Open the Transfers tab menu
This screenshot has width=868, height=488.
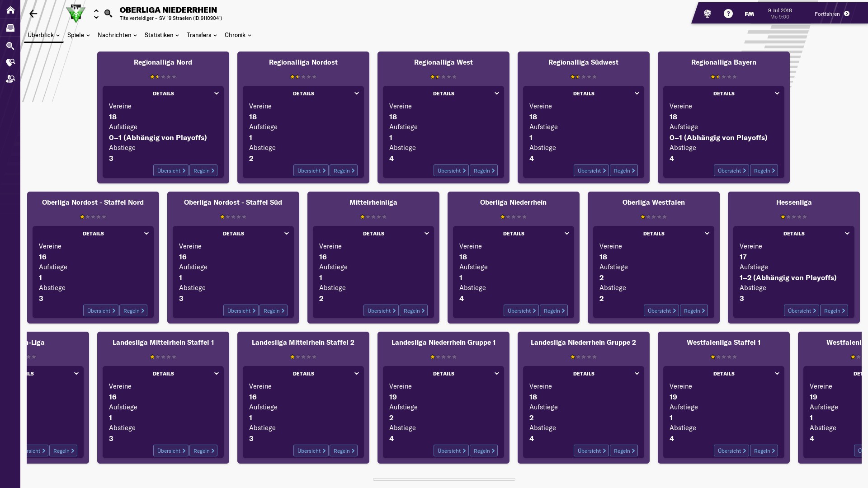point(202,35)
